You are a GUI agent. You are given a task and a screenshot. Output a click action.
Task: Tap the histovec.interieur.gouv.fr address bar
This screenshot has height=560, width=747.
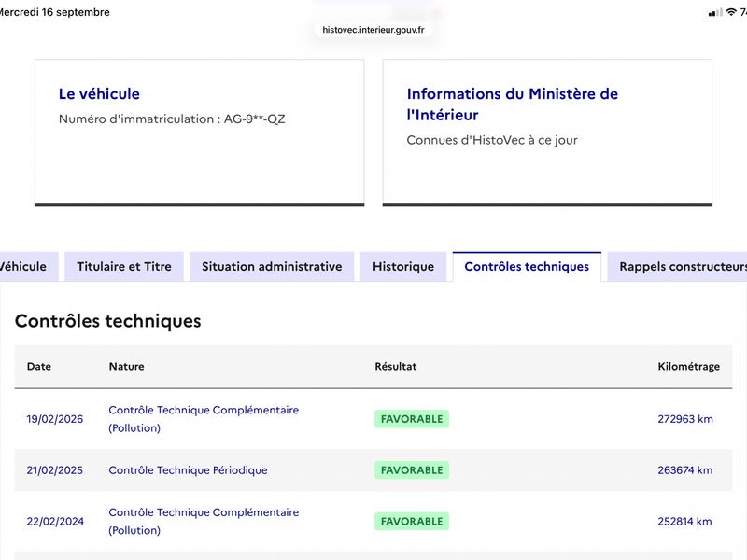point(373,30)
